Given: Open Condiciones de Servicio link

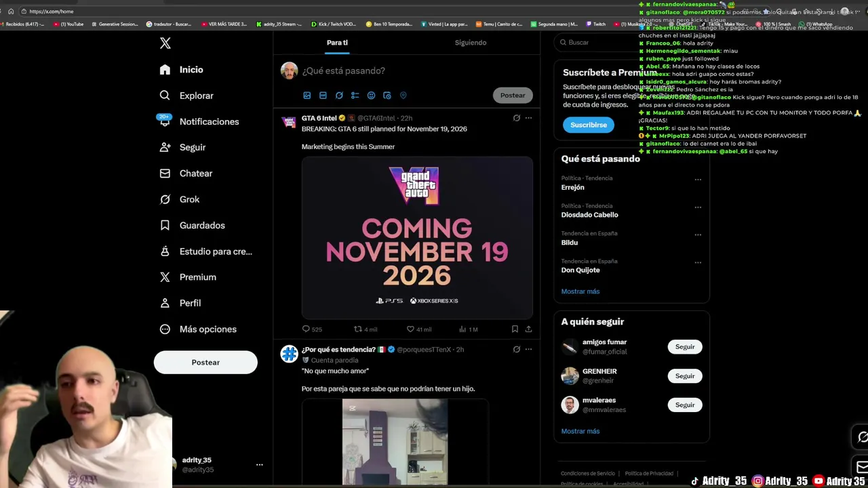Looking at the screenshot, I should click(x=588, y=474).
